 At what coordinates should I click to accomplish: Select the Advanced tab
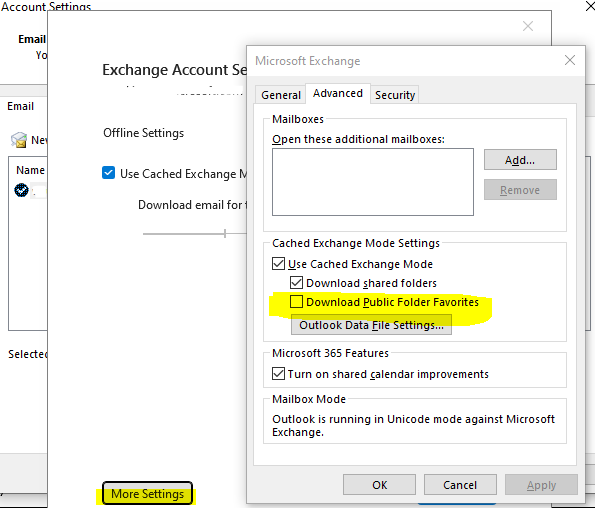338,93
